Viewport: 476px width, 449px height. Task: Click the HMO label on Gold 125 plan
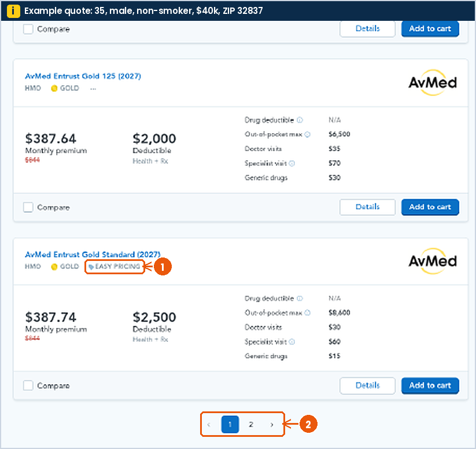[33, 89]
